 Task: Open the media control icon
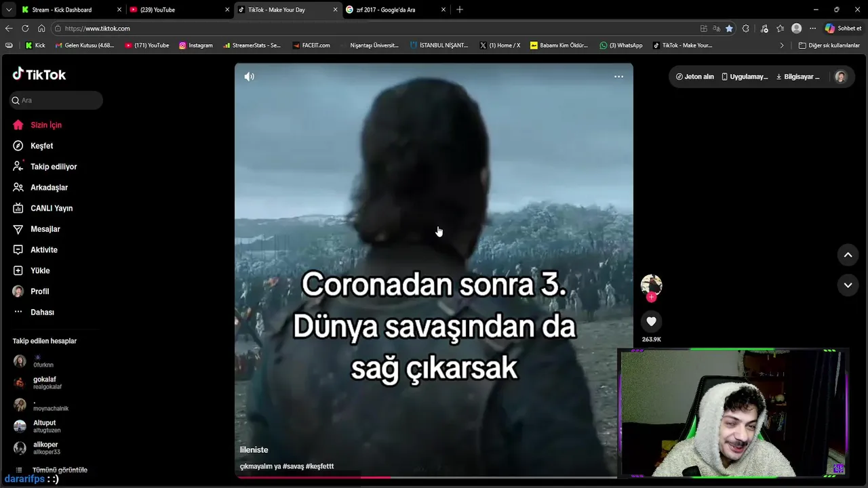[764, 28]
